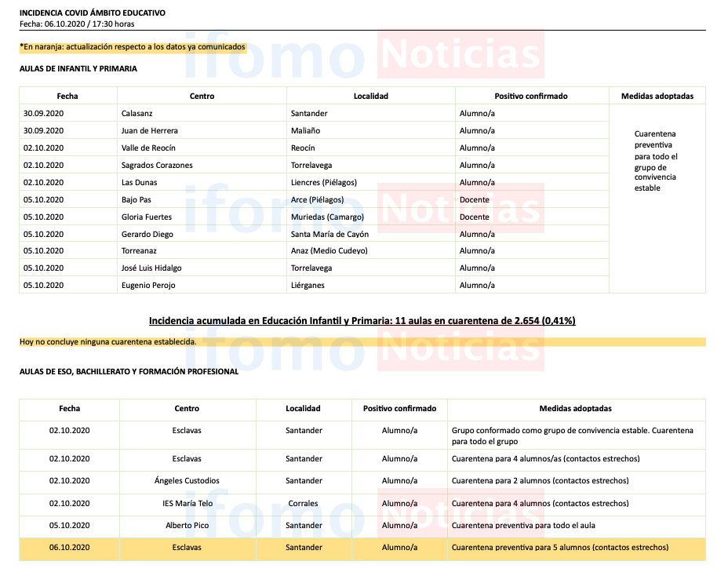Click the 'AULAS DE ESO, BACHILLERATO' section heading
This screenshot has height=576, width=728.
[x=129, y=372]
